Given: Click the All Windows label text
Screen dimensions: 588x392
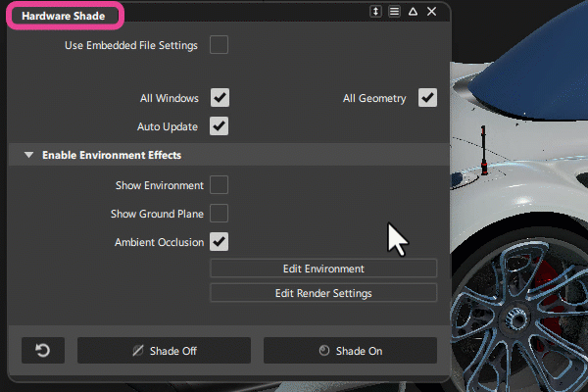Looking at the screenshot, I should pos(170,98).
